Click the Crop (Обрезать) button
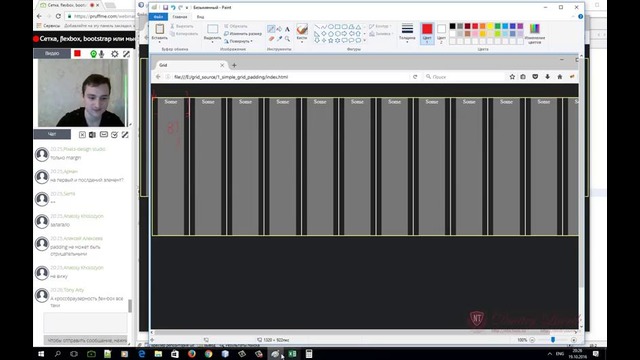 click(236, 26)
